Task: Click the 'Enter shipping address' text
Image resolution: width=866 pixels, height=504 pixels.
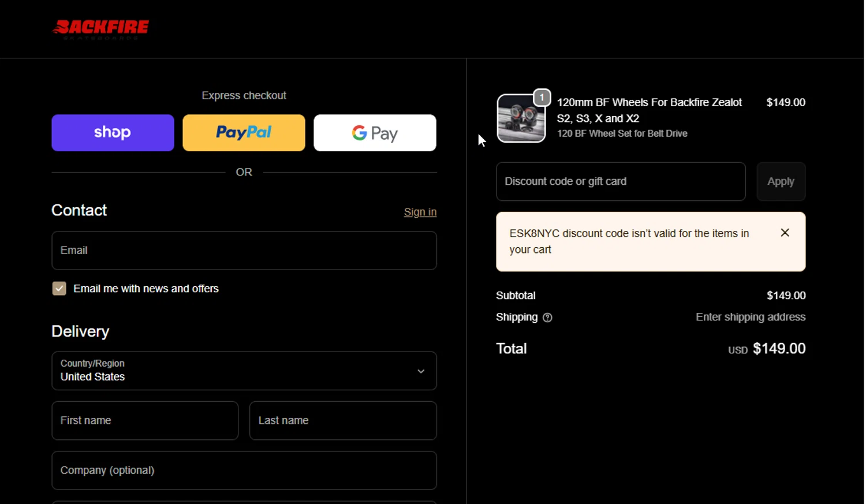Action: pyautogui.click(x=751, y=317)
